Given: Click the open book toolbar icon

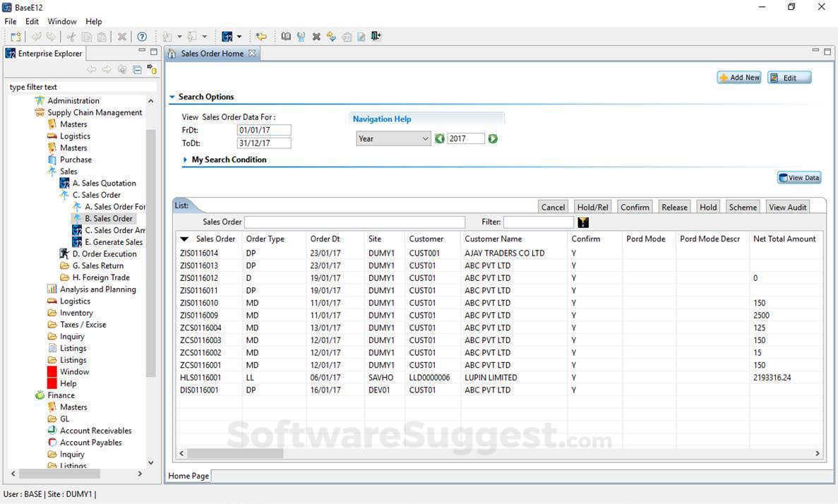Looking at the screenshot, I should (x=286, y=37).
